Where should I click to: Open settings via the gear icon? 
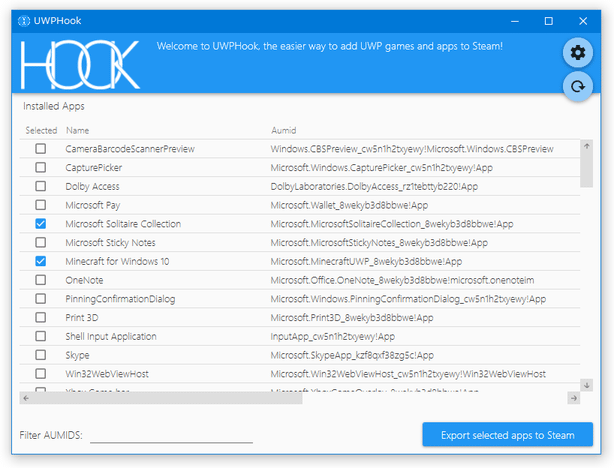(x=578, y=52)
